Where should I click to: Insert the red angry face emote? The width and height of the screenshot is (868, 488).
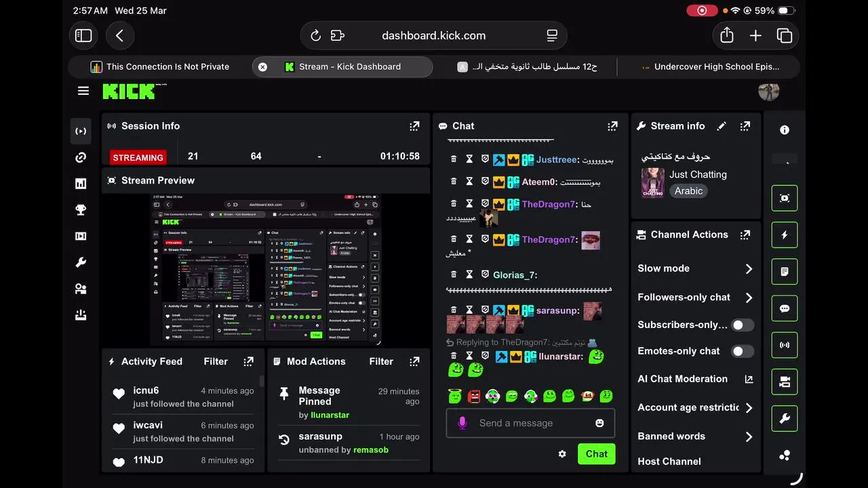[x=474, y=396]
